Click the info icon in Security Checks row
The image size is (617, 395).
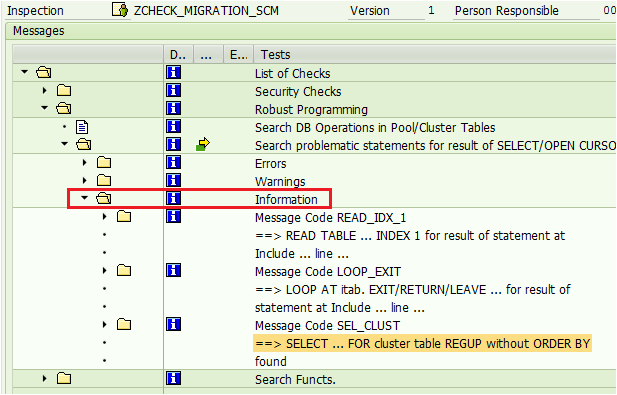point(174,90)
